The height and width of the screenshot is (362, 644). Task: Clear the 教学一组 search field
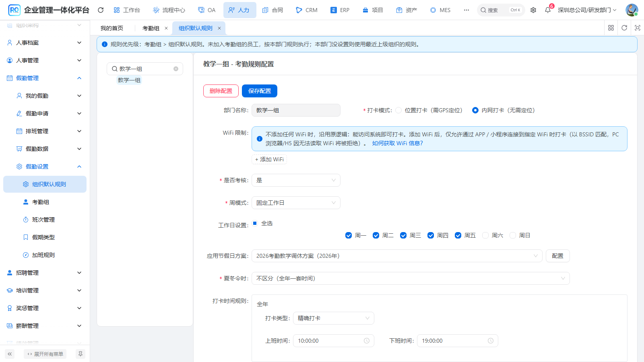[x=176, y=69]
